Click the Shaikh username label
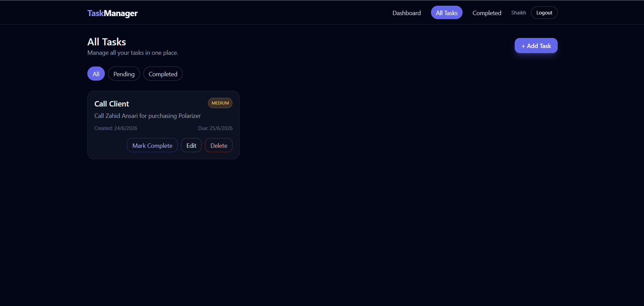 coord(518,13)
